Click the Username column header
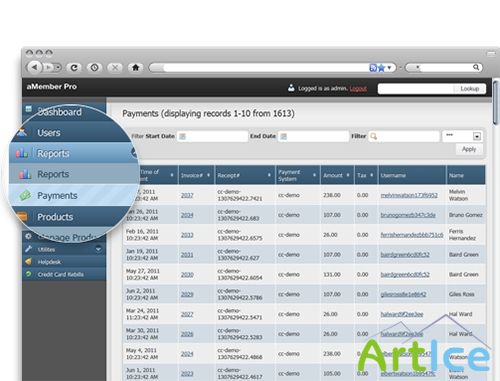The height and width of the screenshot is (381, 500). 412,175
